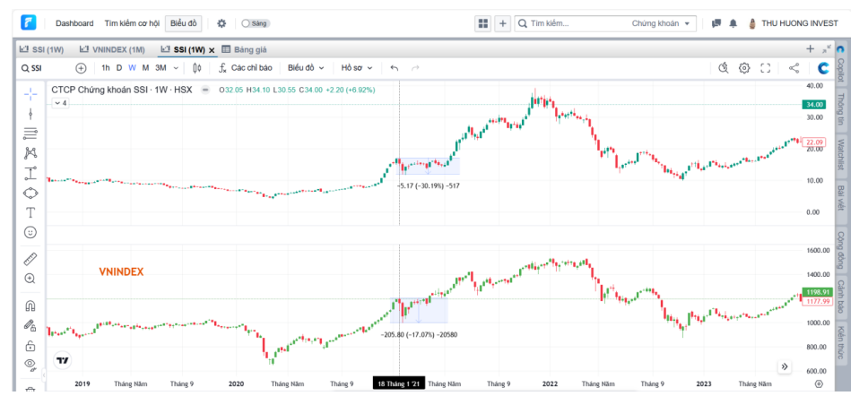Expand the timeframe dropdown arrow
868x413 pixels.
pos(176,68)
